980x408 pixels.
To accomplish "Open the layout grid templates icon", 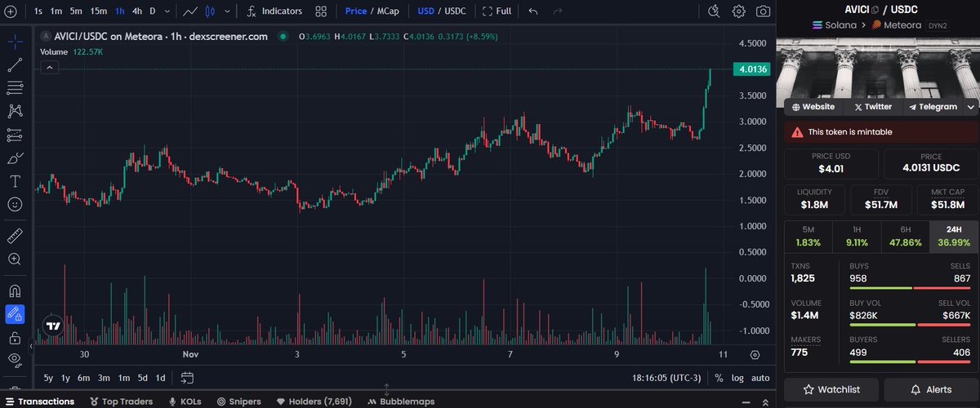I will 322,11.
